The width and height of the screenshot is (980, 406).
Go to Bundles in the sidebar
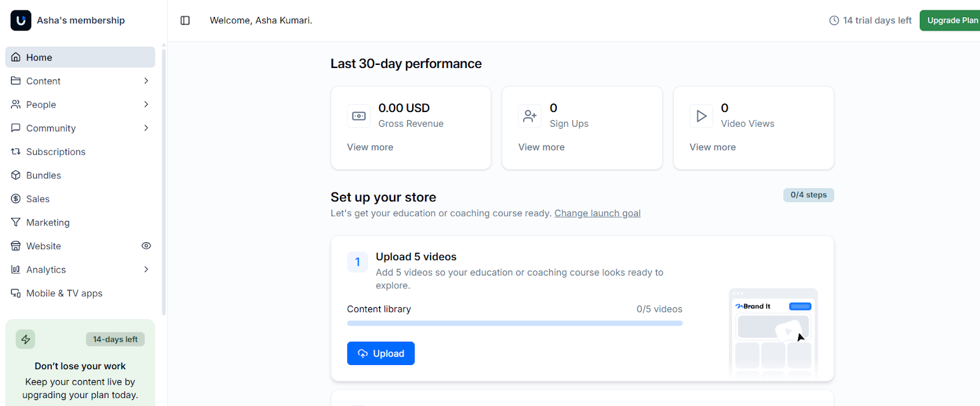(x=80, y=175)
